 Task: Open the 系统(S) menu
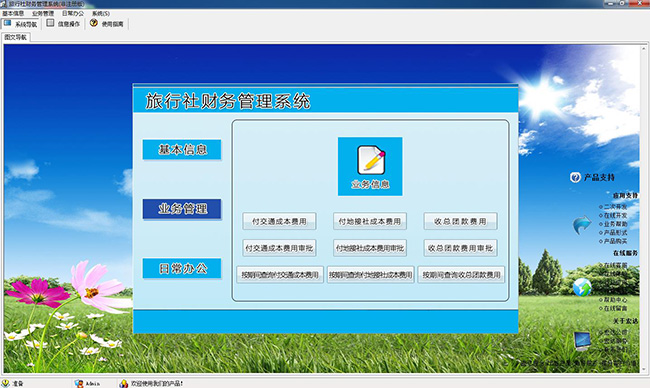tap(101, 13)
